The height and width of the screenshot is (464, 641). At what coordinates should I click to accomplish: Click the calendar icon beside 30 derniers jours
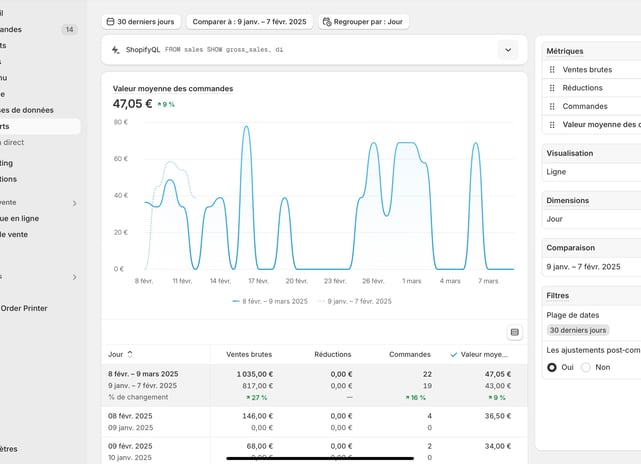click(x=110, y=22)
